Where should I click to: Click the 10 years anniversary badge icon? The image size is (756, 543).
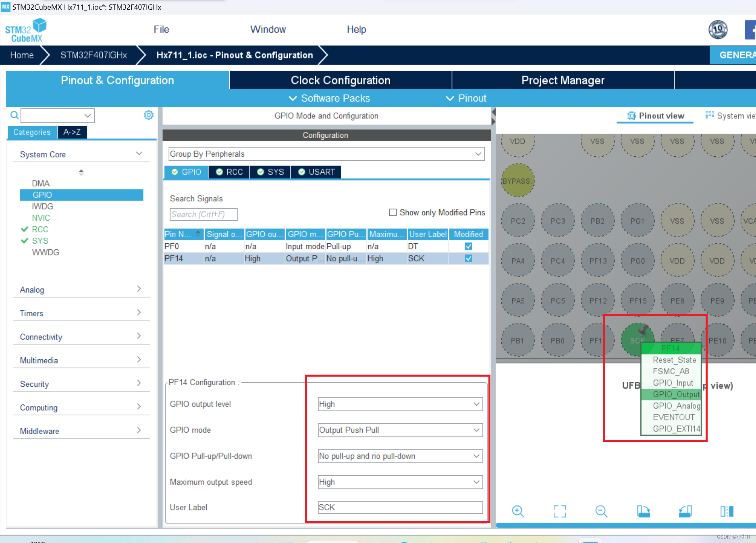718,29
